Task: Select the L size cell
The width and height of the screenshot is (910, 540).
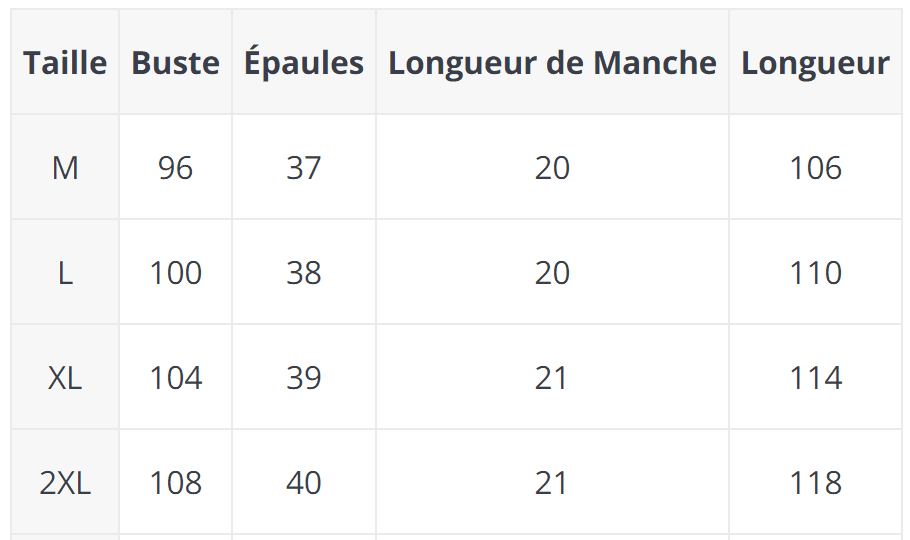Action: point(65,273)
